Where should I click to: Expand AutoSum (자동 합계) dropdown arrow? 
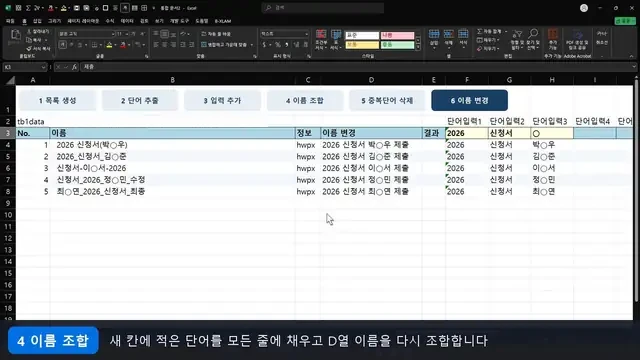(506, 31)
